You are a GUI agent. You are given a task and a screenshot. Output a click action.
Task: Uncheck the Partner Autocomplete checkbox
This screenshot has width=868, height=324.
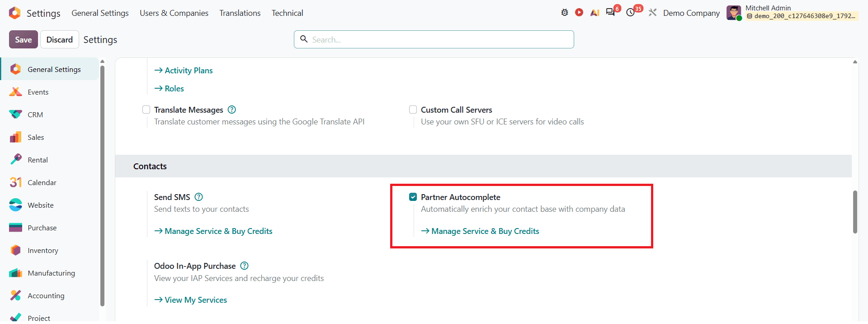click(413, 197)
